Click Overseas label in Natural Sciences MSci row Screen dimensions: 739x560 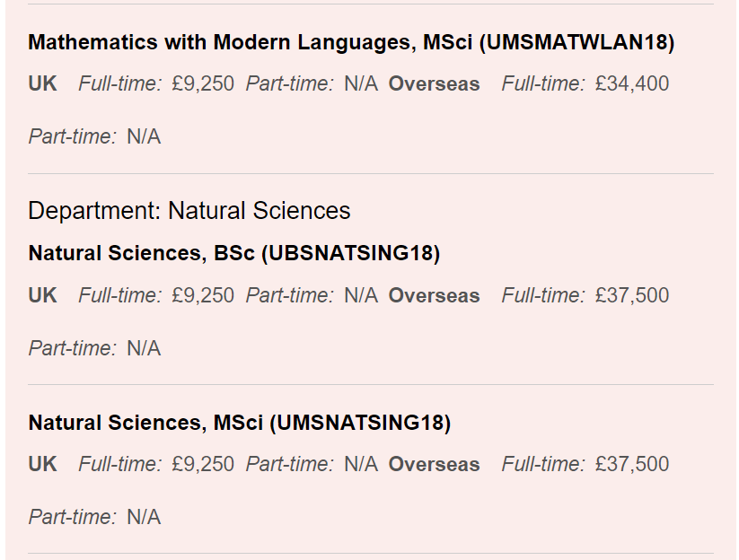point(434,464)
